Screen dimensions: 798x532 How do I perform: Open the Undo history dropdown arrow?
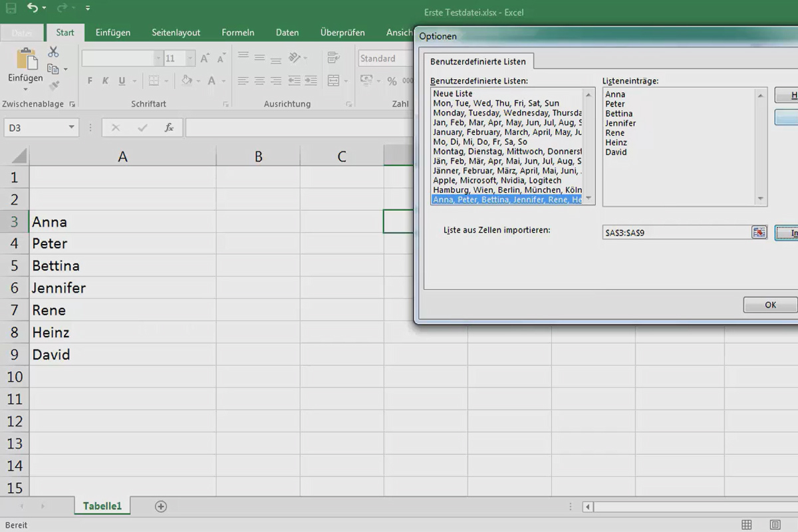[x=44, y=9]
